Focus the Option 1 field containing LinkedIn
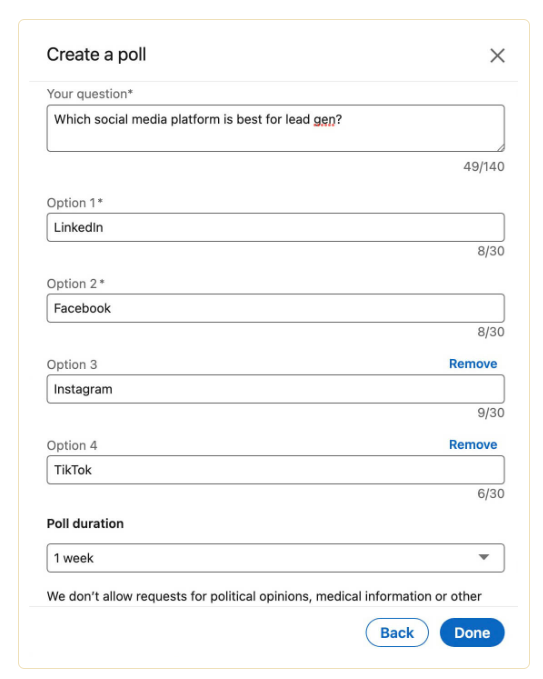 pyautogui.click(x=275, y=227)
